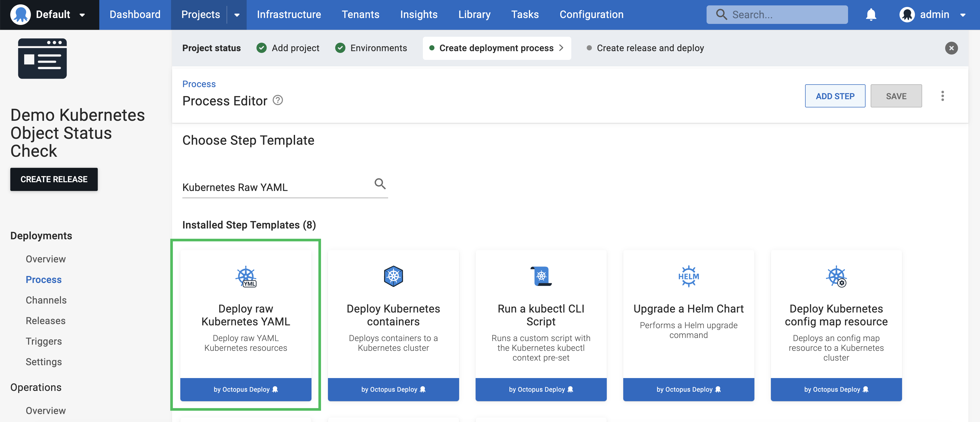Click the Deploy Kubernetes containers icon
The image size is (980, 422).
pyautogui.click(x=393, y=276)
